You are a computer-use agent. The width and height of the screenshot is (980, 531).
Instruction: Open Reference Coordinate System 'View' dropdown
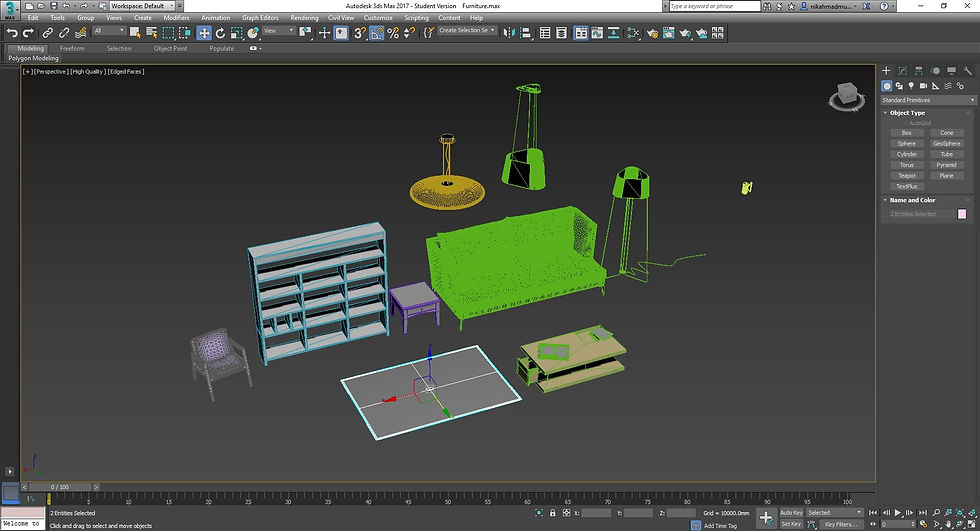pos(278,31)
